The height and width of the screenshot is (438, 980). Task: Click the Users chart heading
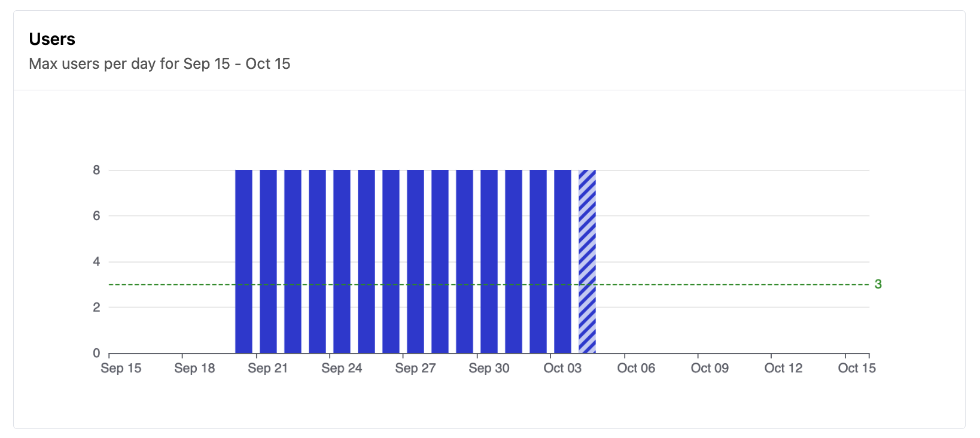tap(52, 39)
